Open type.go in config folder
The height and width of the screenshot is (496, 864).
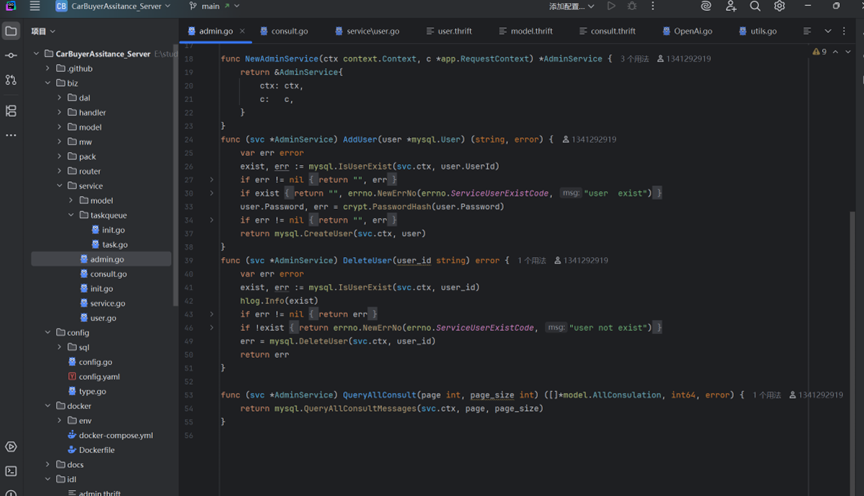click(87, 391)
